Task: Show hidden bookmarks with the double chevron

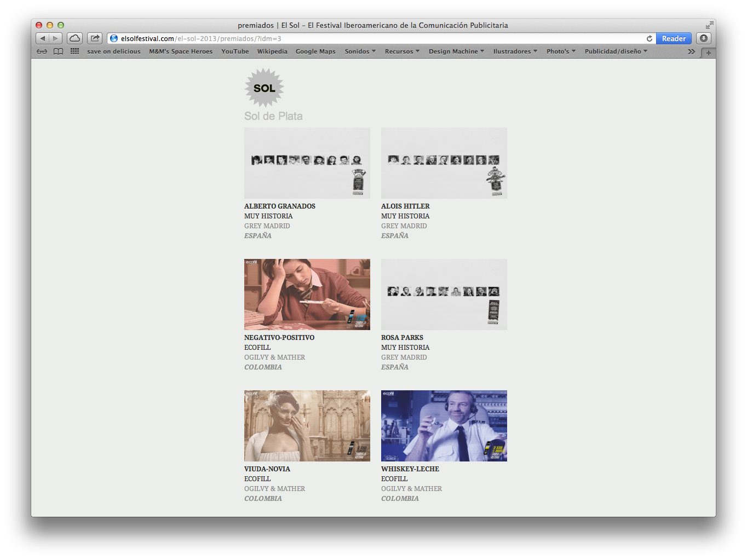Action: tap(691, 51)
